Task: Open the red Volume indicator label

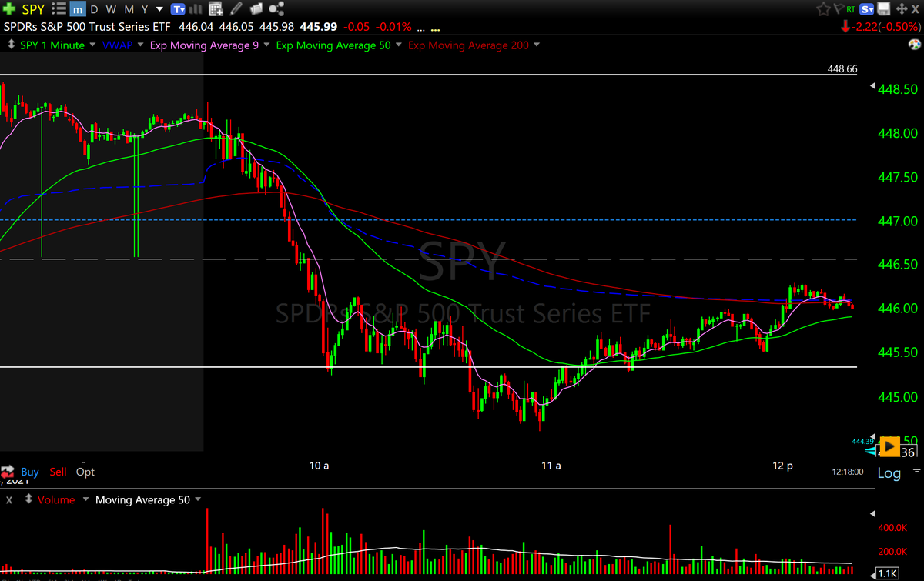Action: tap(56, 499)
